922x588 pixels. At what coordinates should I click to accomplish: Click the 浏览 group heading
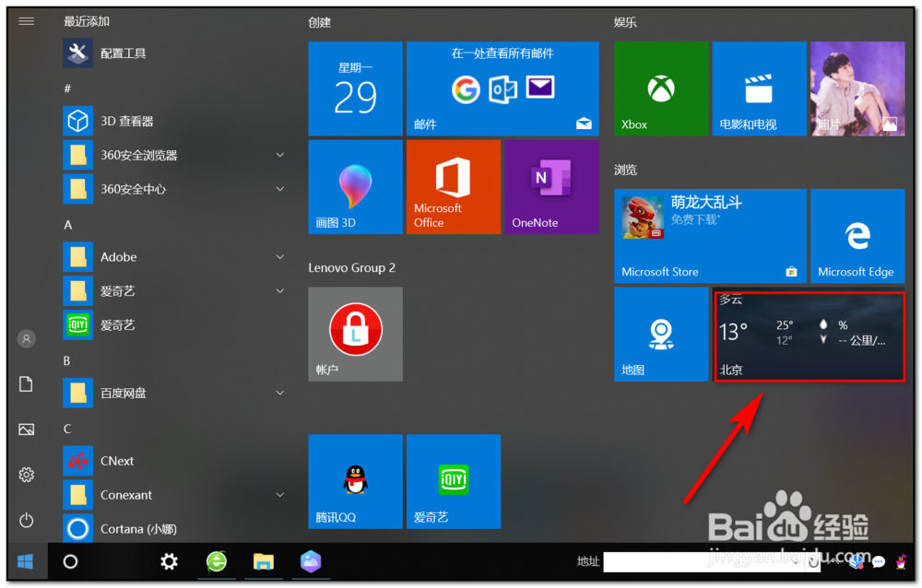626,170
